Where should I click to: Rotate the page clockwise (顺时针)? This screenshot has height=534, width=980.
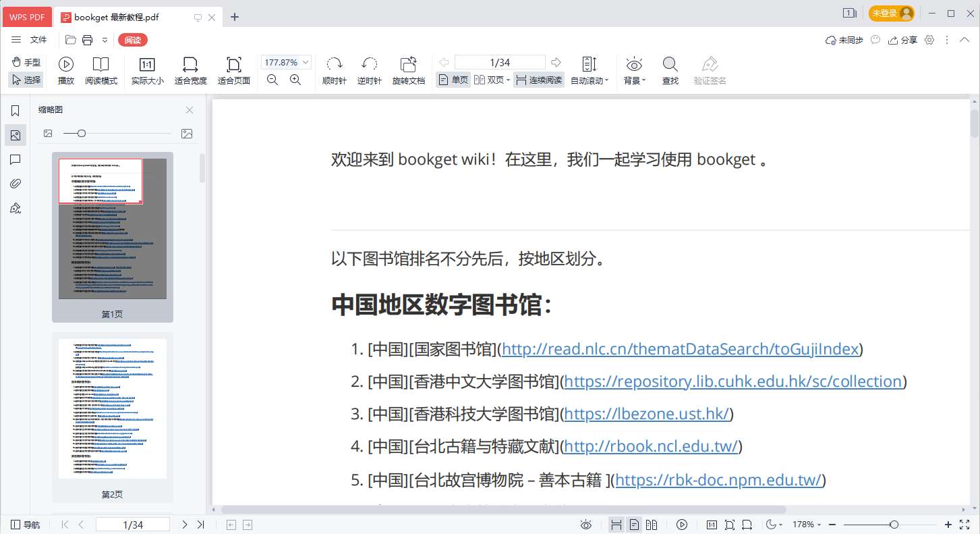click(334, 70)
